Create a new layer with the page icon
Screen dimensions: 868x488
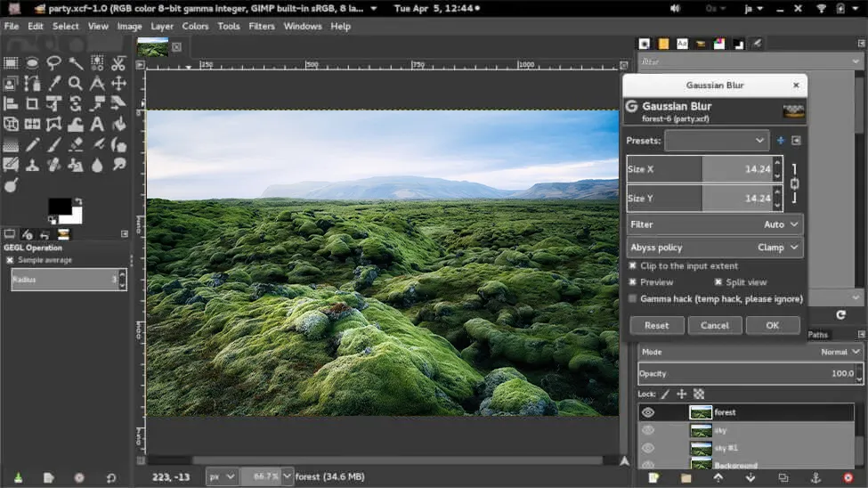653,478
